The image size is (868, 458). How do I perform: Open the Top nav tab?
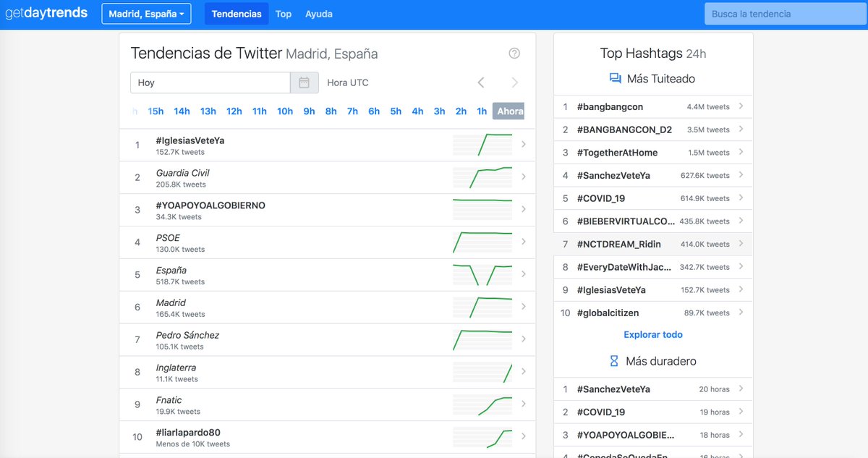(x=284, y=14)
